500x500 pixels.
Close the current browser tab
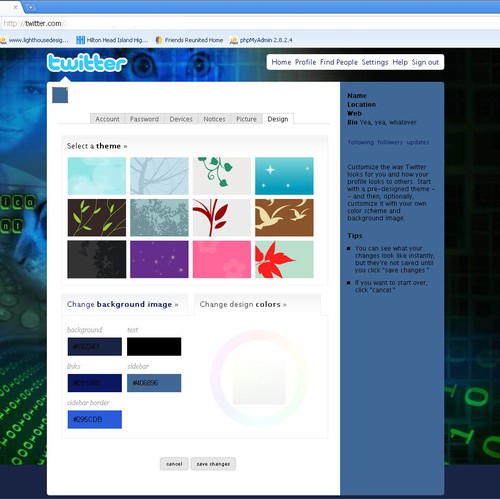pos(15,7)
